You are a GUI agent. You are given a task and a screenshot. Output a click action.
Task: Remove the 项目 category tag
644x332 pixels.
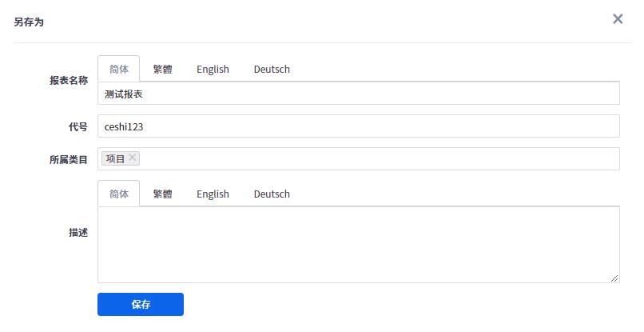click(133, 158)
